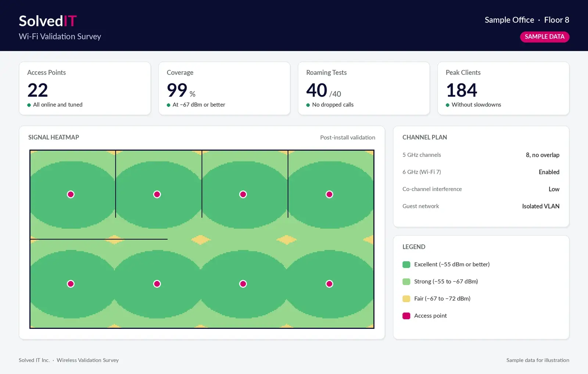Screen dimensions: 588x374
Task: Click the SolvedIT logo
Action: pos(48,21)
